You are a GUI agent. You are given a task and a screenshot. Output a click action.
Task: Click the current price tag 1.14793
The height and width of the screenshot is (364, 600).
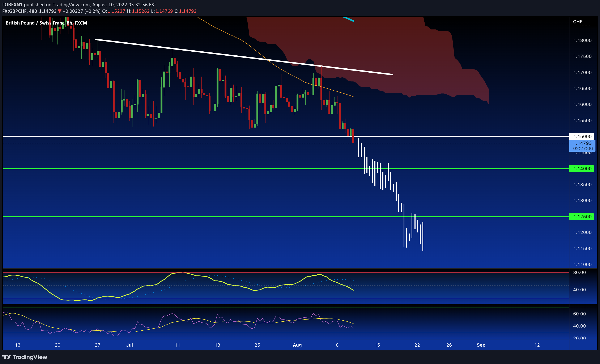pyautogui.click(x=582, y=143)
